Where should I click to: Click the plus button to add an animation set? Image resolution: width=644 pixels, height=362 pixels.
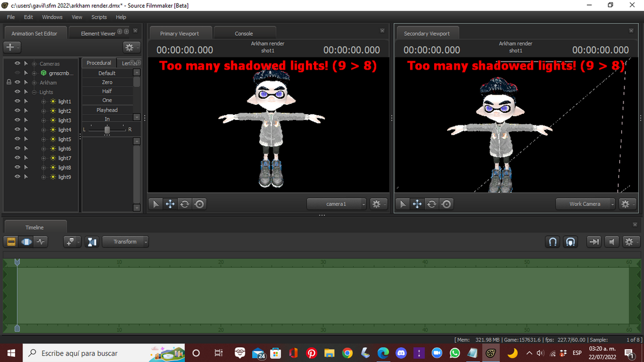pos(12,47)
